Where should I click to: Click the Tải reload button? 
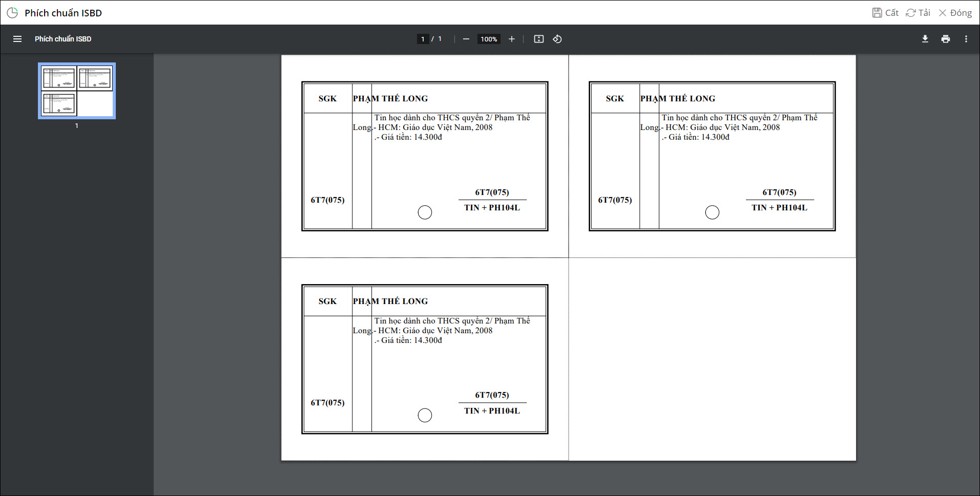point(918,13)
